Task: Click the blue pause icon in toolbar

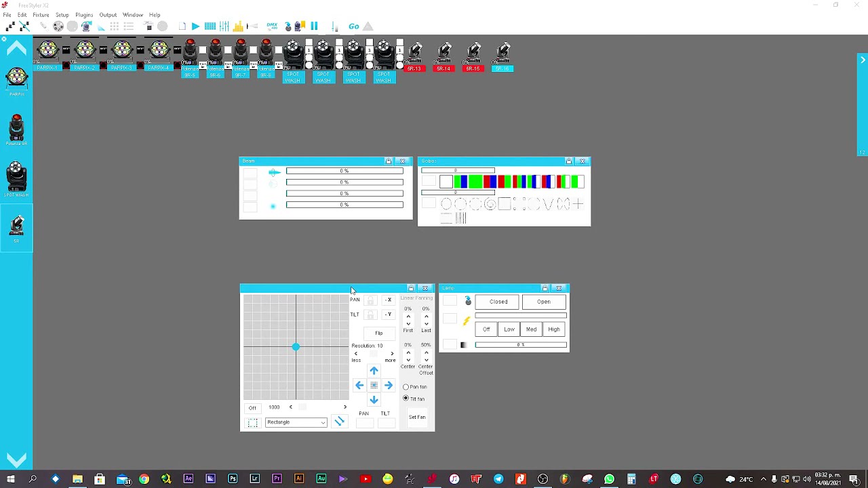Action: pos(314,26)
